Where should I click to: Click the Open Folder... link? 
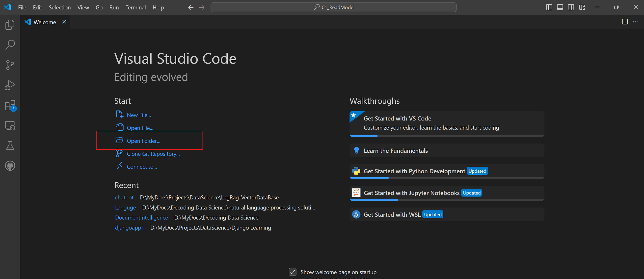143,141
